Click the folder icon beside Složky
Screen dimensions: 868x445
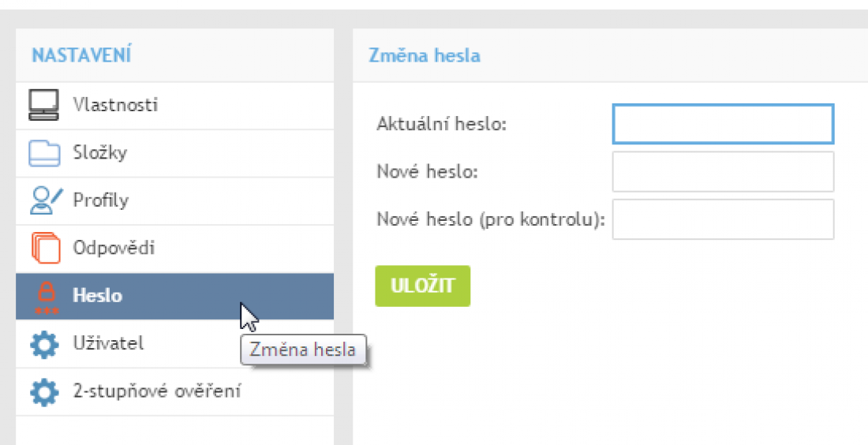tap(44, 153)
